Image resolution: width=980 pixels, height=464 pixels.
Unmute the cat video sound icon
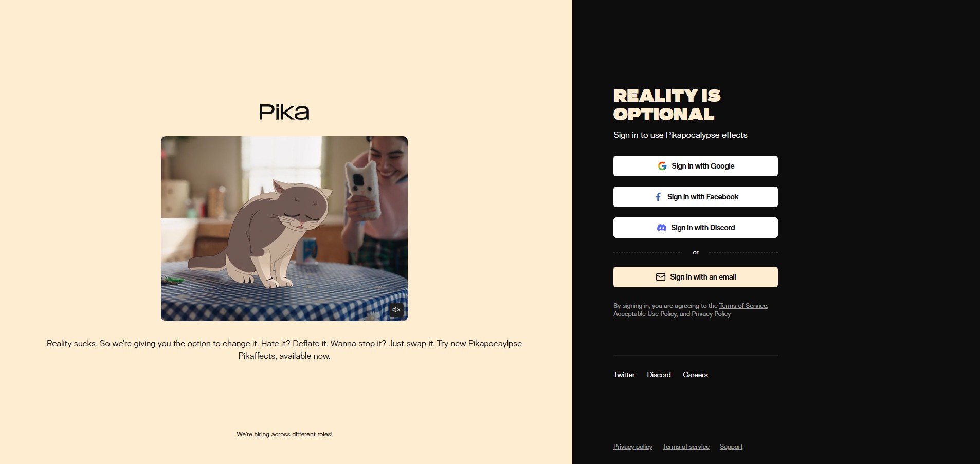point(396,310)
